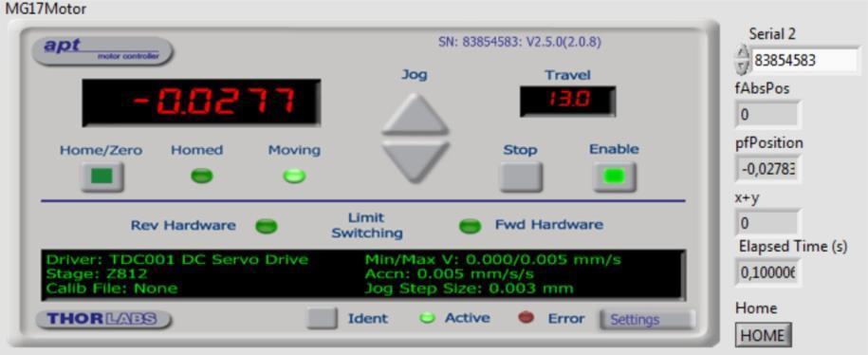Click 'Calib File: None' text
Viewport: 868px width, 355px height.
[112, 289]
